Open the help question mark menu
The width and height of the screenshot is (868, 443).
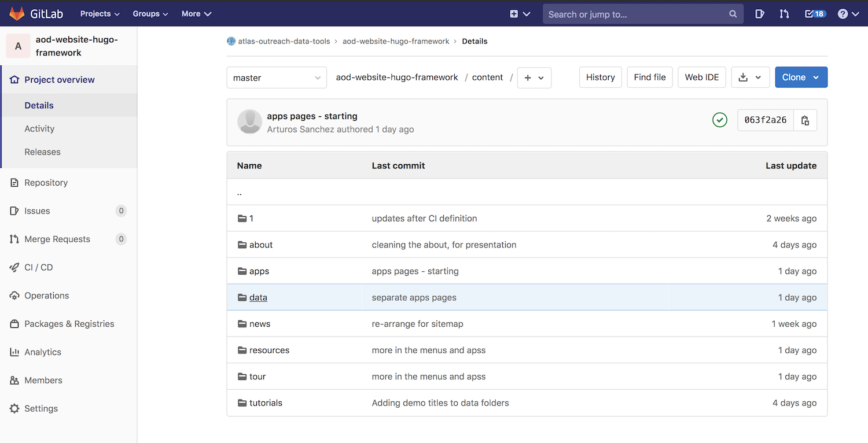click(848, 14)
